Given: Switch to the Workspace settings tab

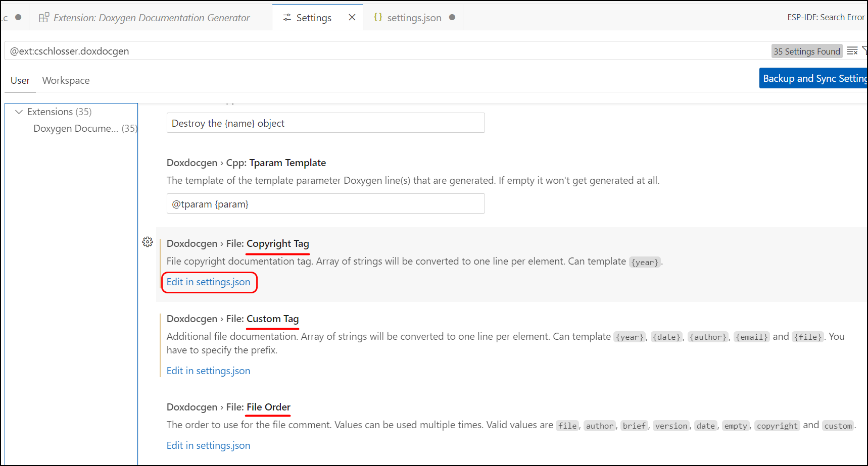Looking at the screenshot, I should pyautogui.click(x=66, y=80).
